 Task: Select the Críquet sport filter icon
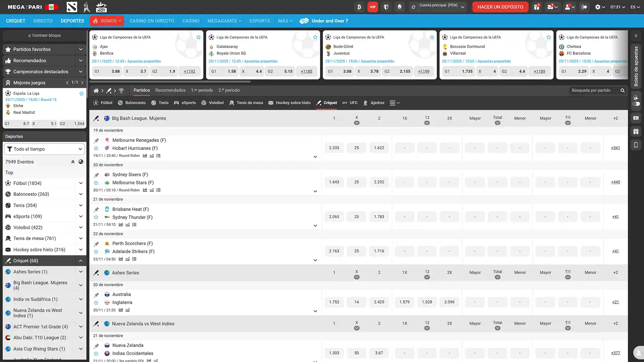point(319,103)
